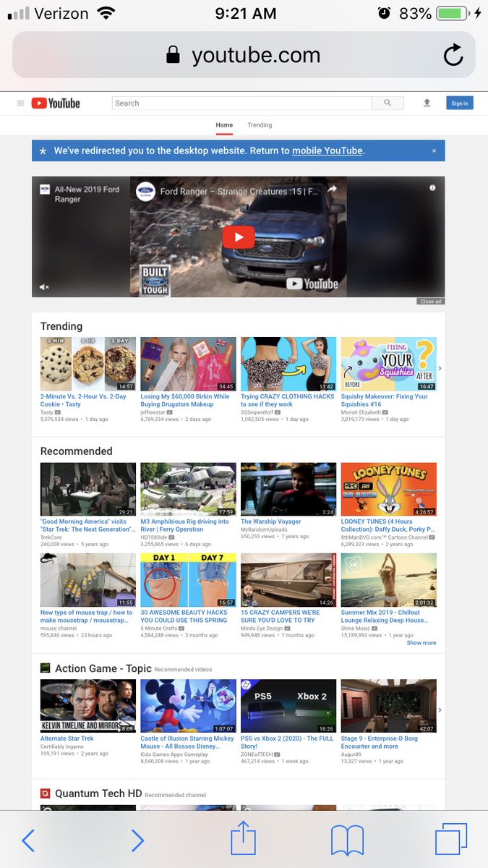Open the 2-Minute Vs. 2-Hour cookie thumbnail
The width and height of the screenshot is (488, 868).
[88, 364]
